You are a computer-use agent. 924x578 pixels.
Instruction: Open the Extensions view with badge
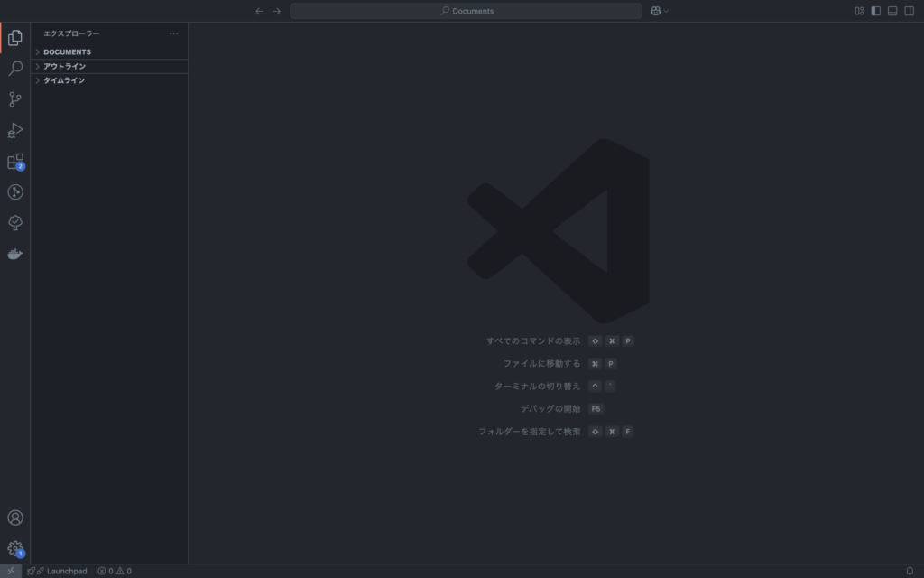[15, 162]
